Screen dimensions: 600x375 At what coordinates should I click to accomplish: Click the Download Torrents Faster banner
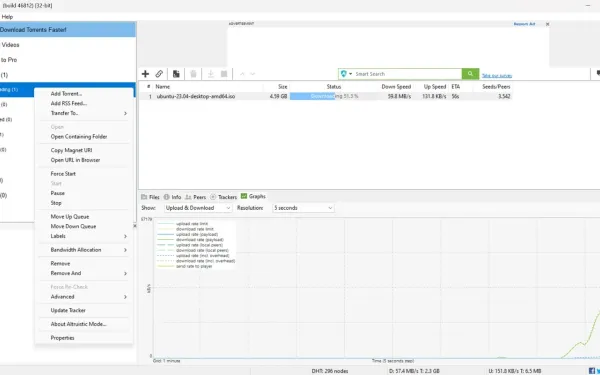tap(68, 29)
